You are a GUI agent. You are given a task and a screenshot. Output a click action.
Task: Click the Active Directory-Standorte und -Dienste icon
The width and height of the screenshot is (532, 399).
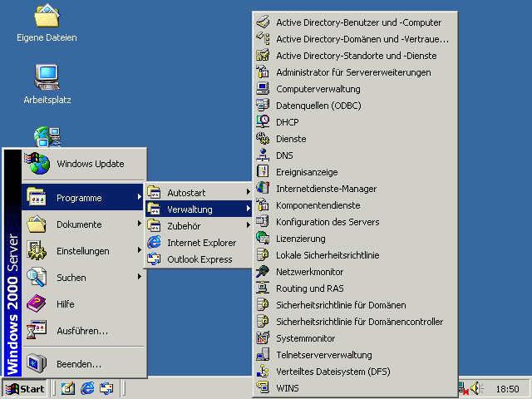pos(263,56)
